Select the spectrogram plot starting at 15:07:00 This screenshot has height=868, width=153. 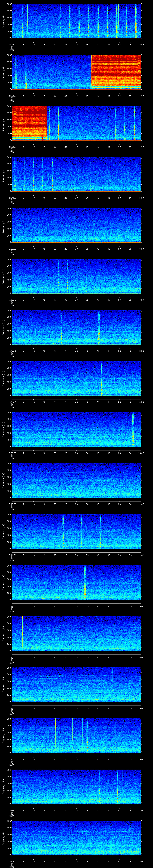77,327
